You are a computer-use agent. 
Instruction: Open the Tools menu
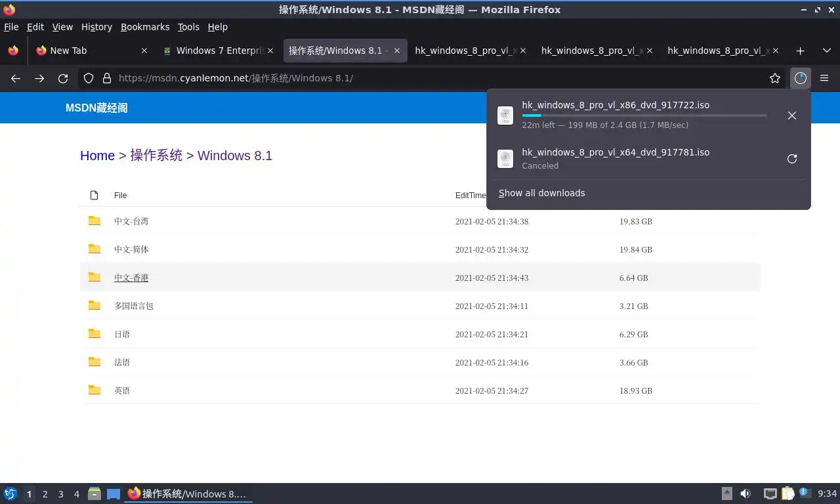(188, 27)
